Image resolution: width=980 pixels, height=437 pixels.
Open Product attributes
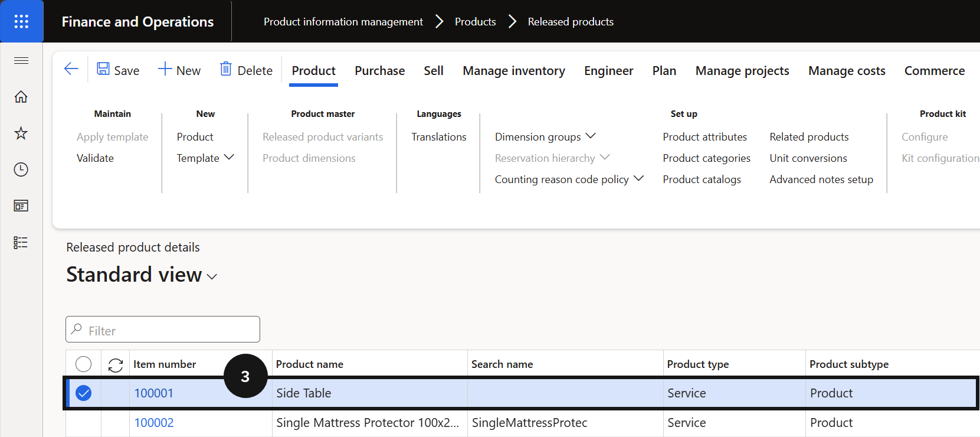(704, 136)
